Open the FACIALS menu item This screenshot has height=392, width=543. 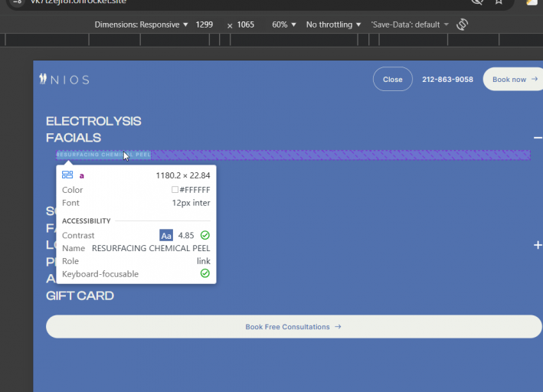coord(74,138)
